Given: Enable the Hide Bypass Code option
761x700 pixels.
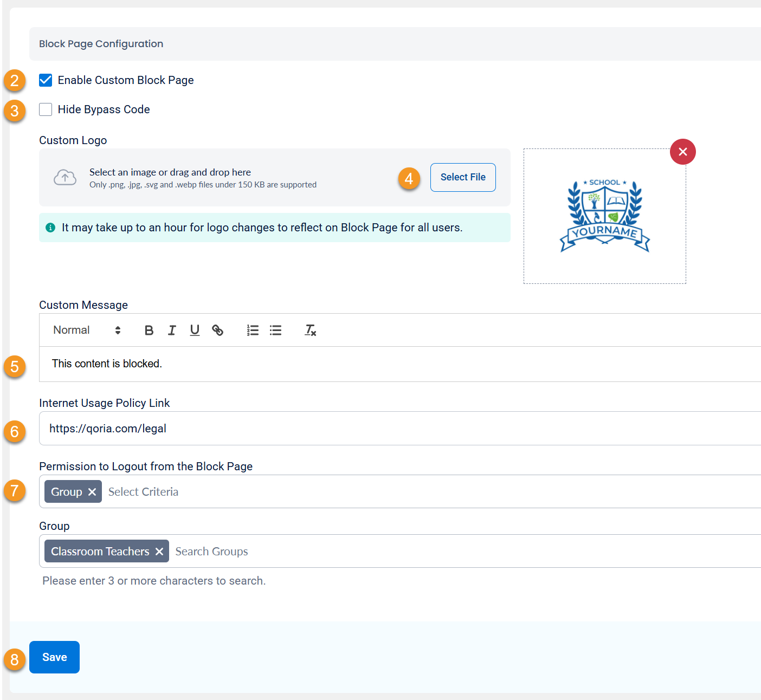Looking at the screenshot, I should (x=46, y=109).
